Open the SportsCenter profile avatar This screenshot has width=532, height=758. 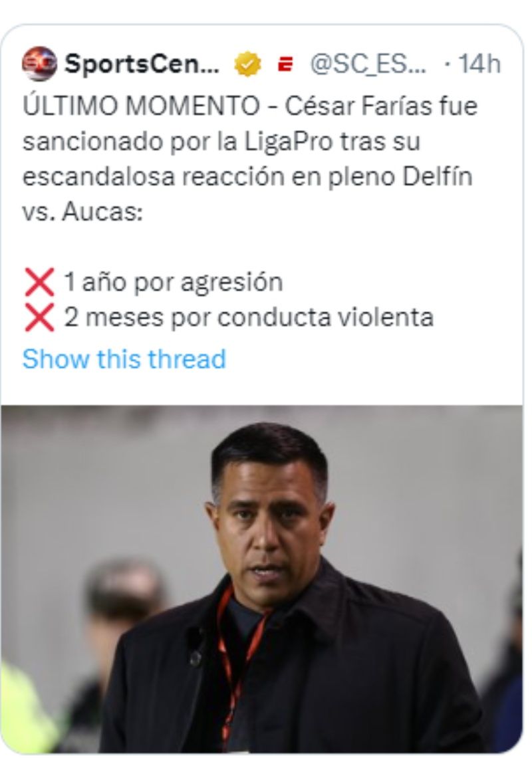click(39, 64)
